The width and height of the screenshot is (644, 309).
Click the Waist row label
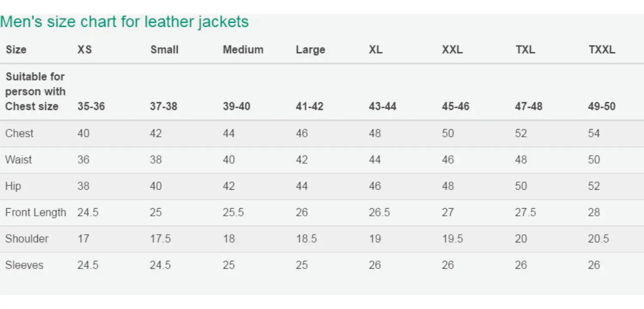point(18,160)
